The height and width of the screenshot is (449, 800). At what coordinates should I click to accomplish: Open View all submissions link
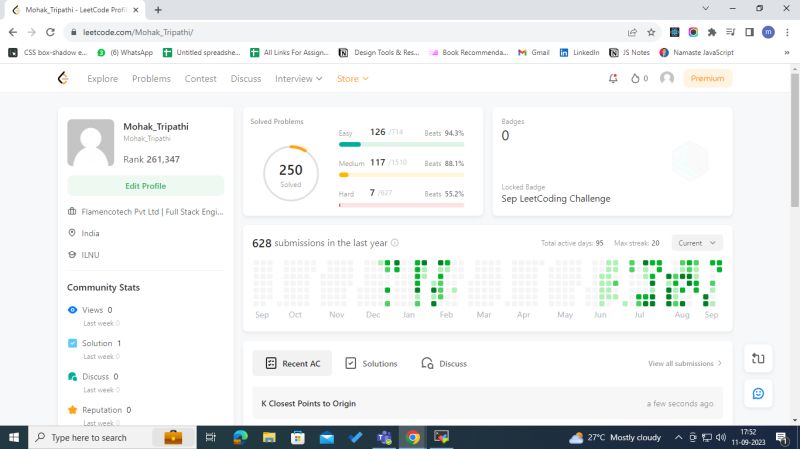pyautogui.click(x=685, y=363)
